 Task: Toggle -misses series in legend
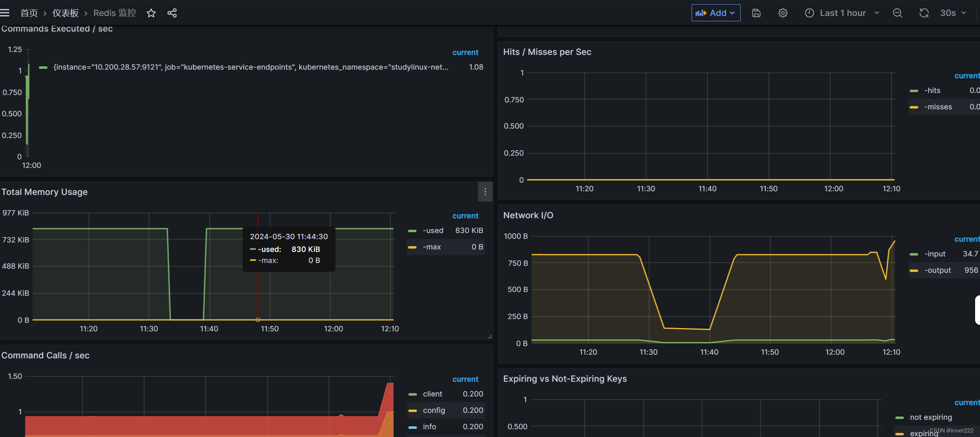[x=938, y=107]
